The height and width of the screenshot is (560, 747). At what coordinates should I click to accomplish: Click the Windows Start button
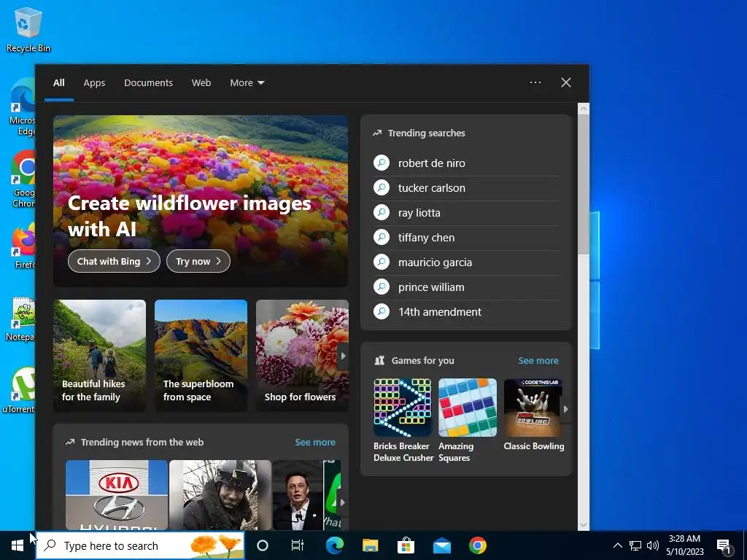[18, 545]
